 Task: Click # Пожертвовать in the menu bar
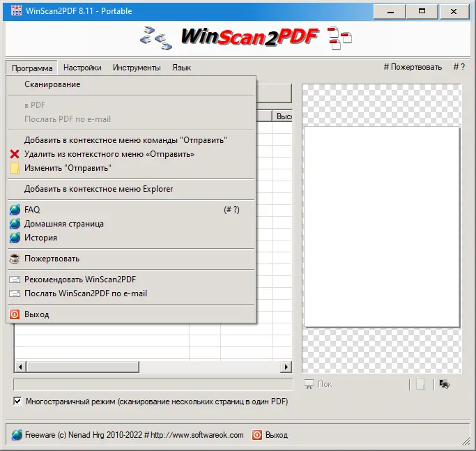click(x=413, y=67)
